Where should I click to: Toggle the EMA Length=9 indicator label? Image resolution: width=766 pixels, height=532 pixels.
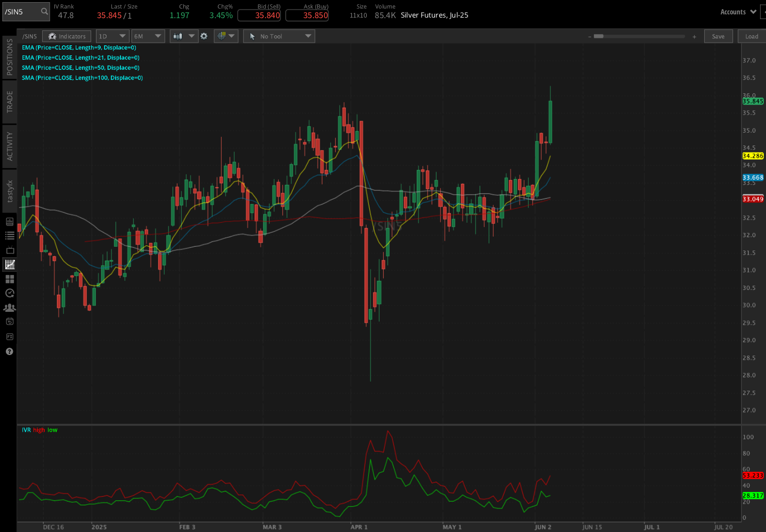pyautogui.click(x=79, y=47)
